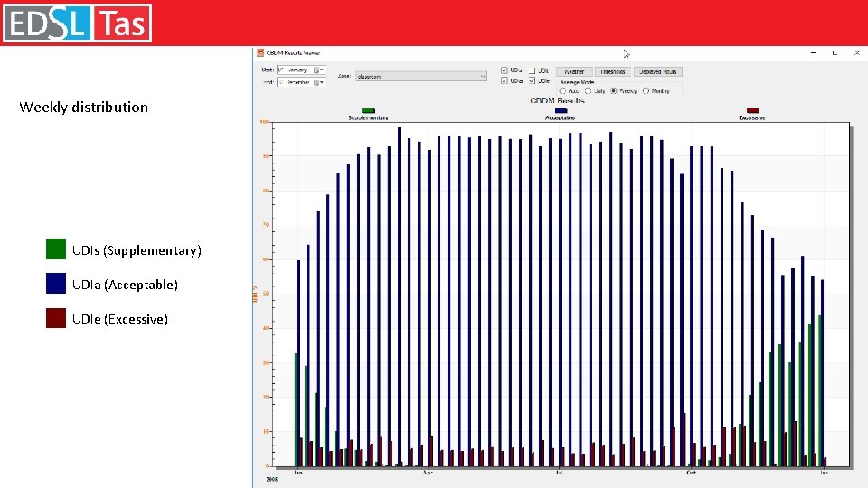Viewport: 868px width, 488px height.
Task: Select the Monthly average mode
Action: click(x=646, y=90)
